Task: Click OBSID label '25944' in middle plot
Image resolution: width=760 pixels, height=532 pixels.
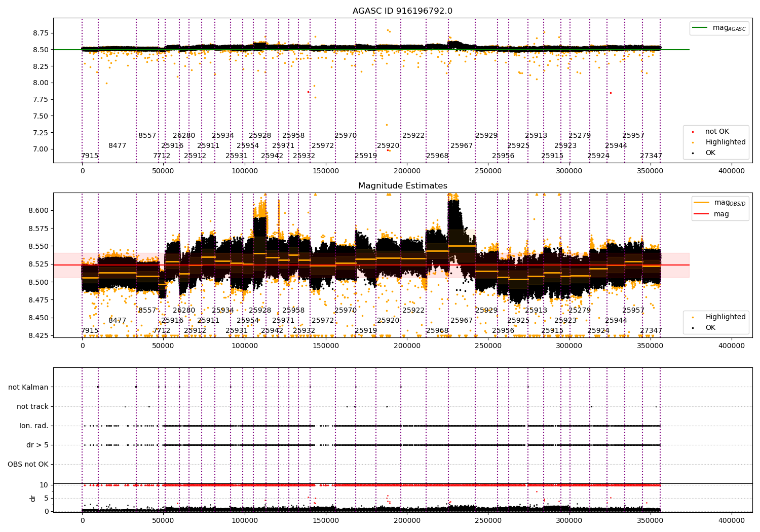Action: [x=616, y=320]
